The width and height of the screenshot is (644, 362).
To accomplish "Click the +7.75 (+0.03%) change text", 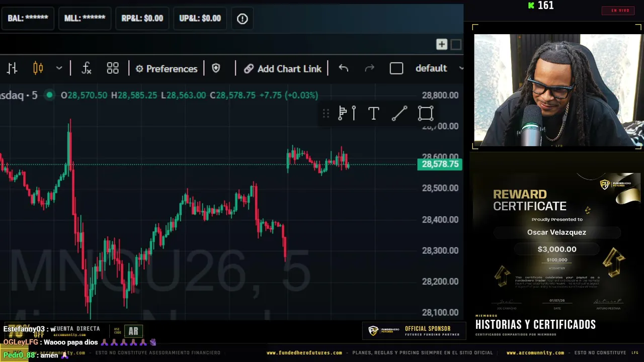I will pyautogui.click(x=289, y=95).
